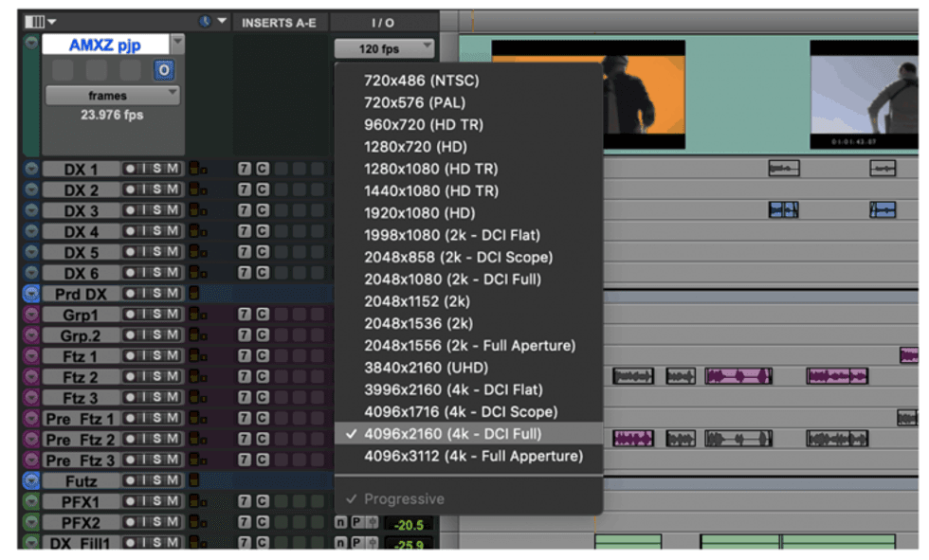Click the AMXZ pjp video track name
The width and height of the screenshot is (929, 560).
pos(105,45)
